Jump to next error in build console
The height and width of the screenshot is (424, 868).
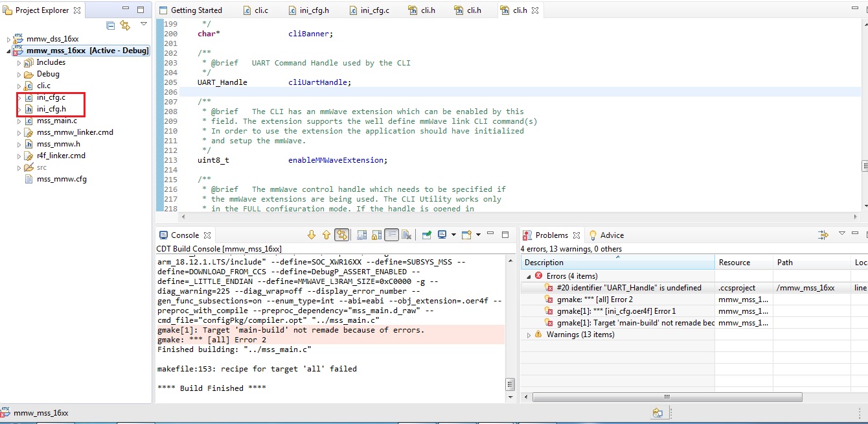click(312, 235)
